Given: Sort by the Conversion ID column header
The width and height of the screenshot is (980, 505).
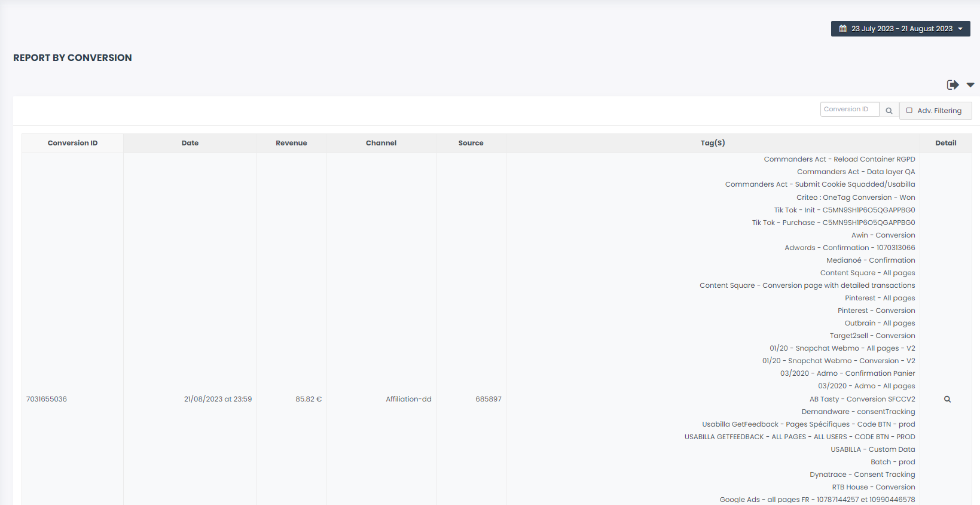Looking at the screenshot, I should pos(72,143).
